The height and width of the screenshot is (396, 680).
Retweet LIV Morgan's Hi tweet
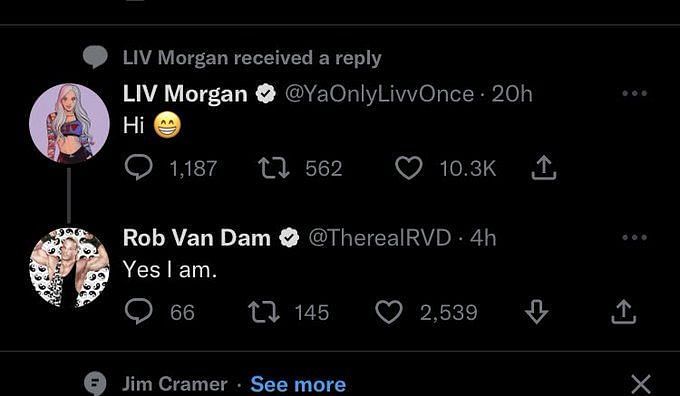[274, 168]
